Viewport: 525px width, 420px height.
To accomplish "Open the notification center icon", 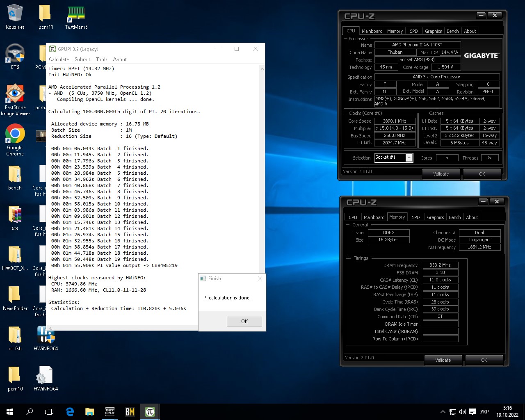I will tap(472, 412).
